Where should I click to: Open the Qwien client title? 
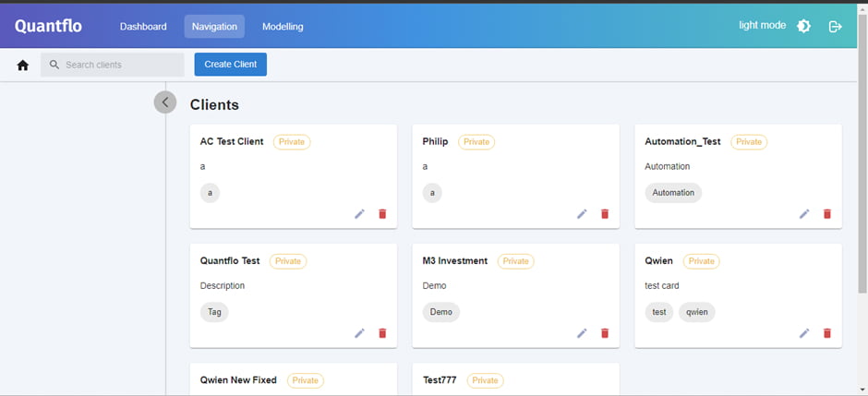coord(658,261)
